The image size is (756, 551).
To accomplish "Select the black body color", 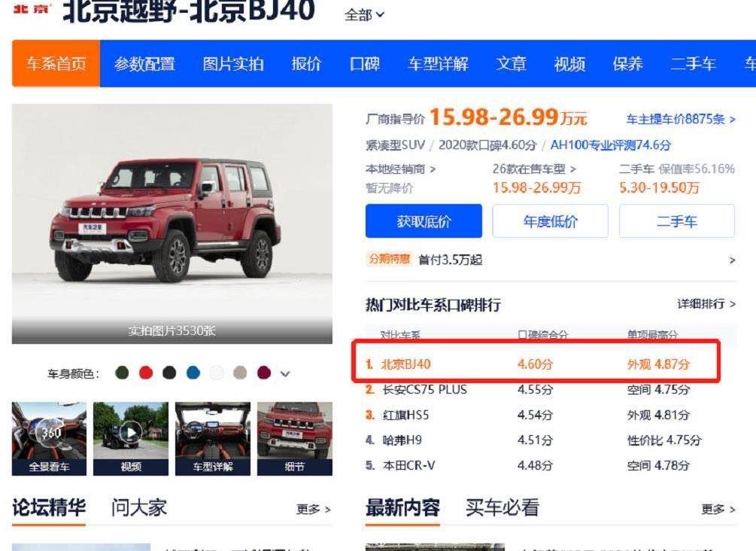I will 169,373.
